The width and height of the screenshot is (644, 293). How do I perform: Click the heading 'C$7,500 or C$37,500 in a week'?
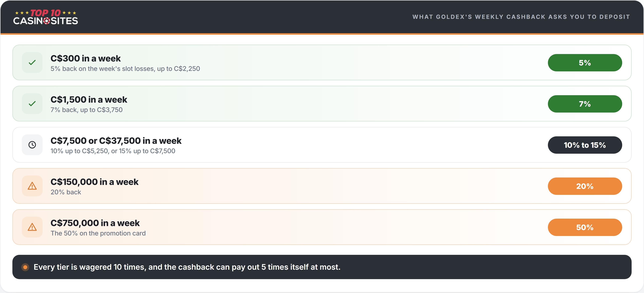(x=116, y=141)
